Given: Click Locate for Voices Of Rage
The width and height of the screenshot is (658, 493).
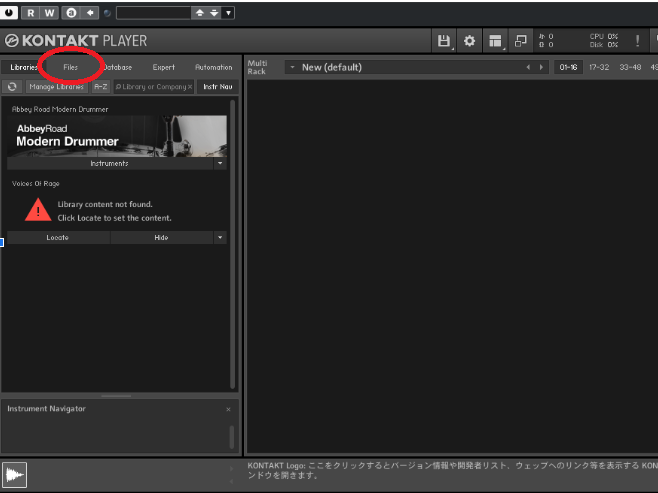Looking at the screenshot, I should coord(58,237).
